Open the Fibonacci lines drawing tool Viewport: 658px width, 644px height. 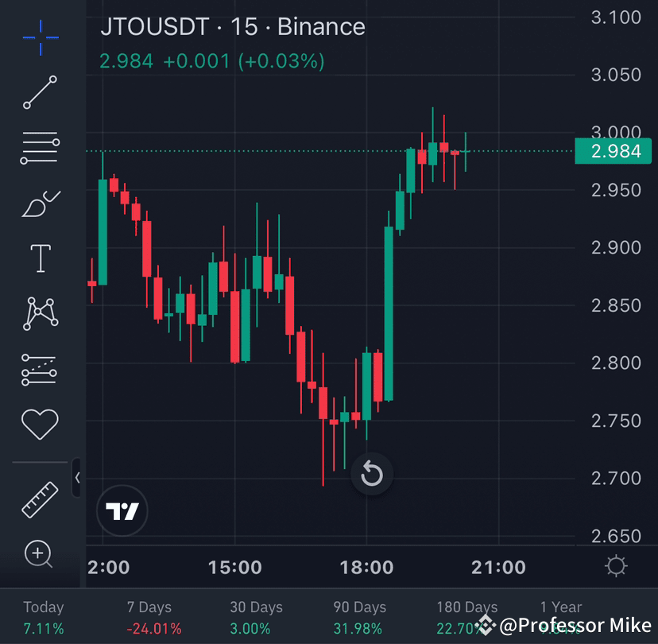[x=38, y=147]
